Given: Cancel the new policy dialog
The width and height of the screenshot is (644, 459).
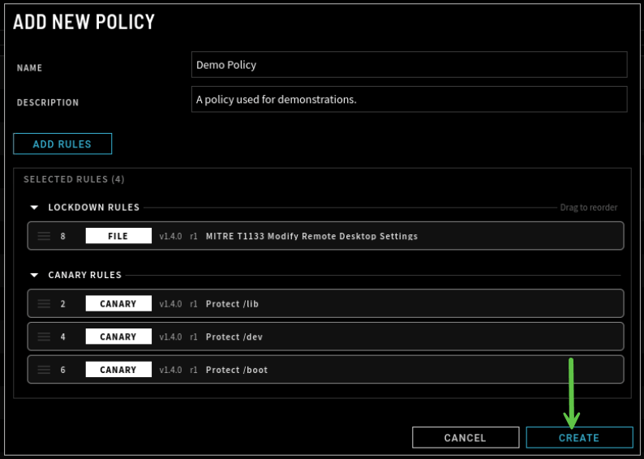Looking at the screenshot, I should click(465, 438).
